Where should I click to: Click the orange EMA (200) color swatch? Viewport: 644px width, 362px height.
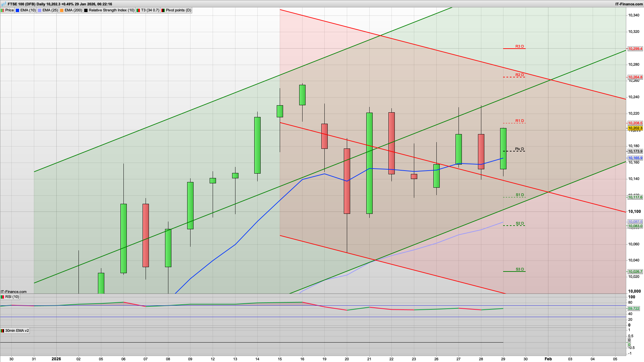click(61, 10)
